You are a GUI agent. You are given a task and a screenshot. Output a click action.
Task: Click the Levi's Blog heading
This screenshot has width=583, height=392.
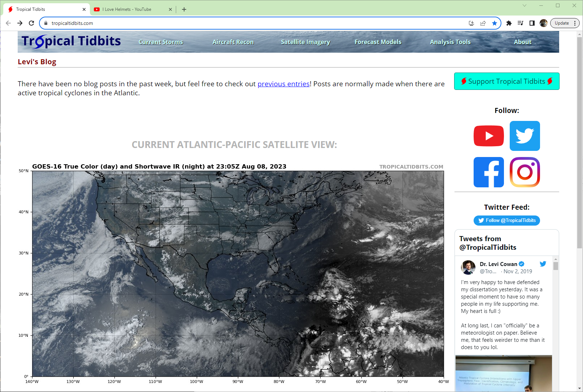coord(37,62)
